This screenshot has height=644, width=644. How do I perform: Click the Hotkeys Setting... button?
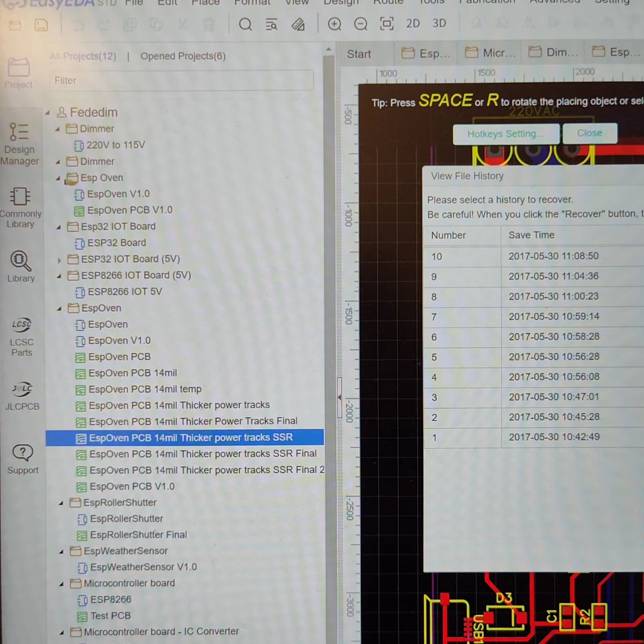[x=506, y=134]
